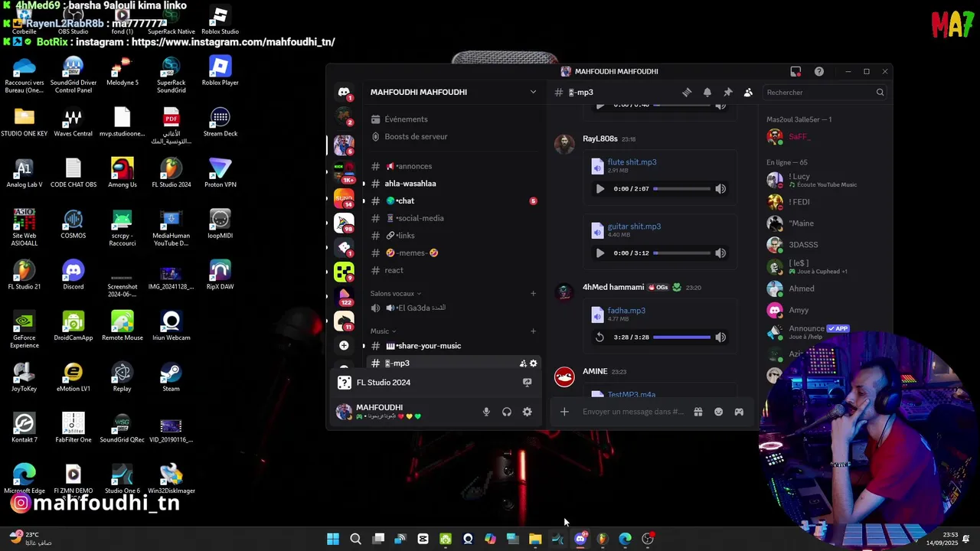Open Boosts de serveur
The image size is (980, 551).
point(453,137)
